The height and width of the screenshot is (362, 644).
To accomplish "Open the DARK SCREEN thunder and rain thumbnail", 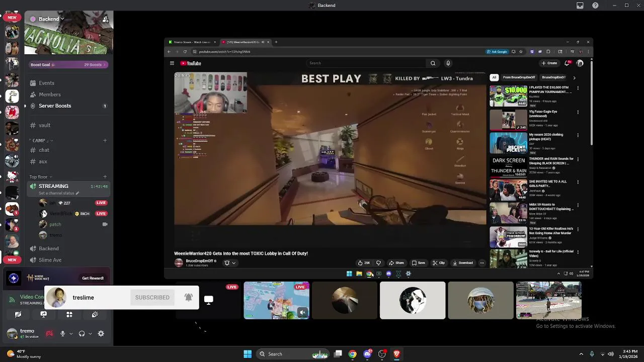I will point(509,166).
